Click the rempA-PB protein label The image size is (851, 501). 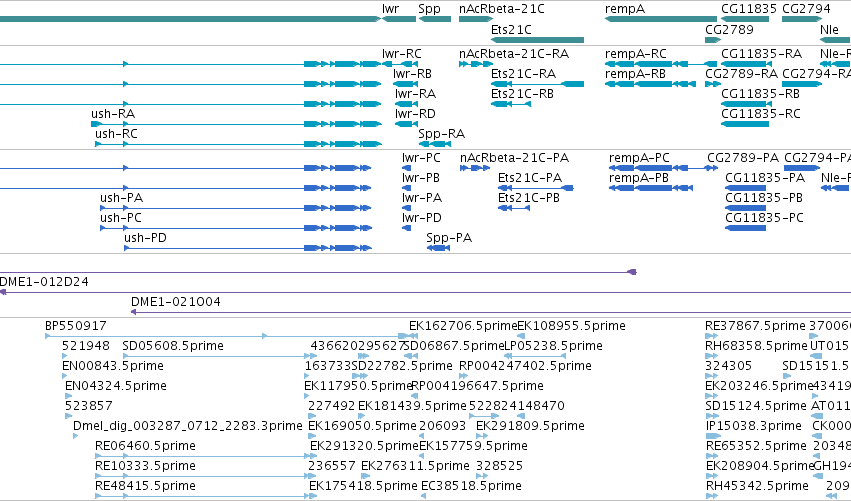coord(639,178)
